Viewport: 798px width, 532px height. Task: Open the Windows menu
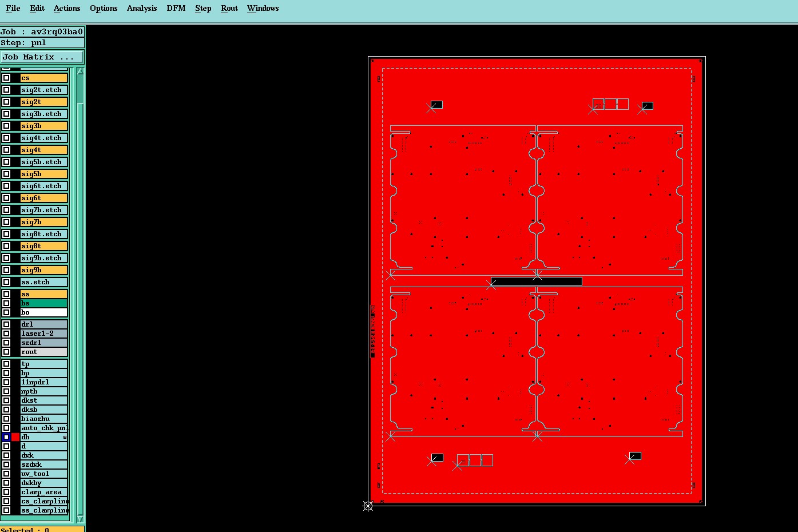(x=263, y=8)
